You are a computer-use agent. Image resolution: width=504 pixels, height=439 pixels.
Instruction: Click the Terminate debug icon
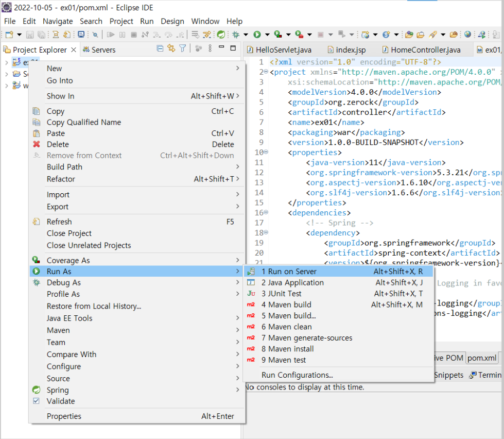(x=134, y=35)
